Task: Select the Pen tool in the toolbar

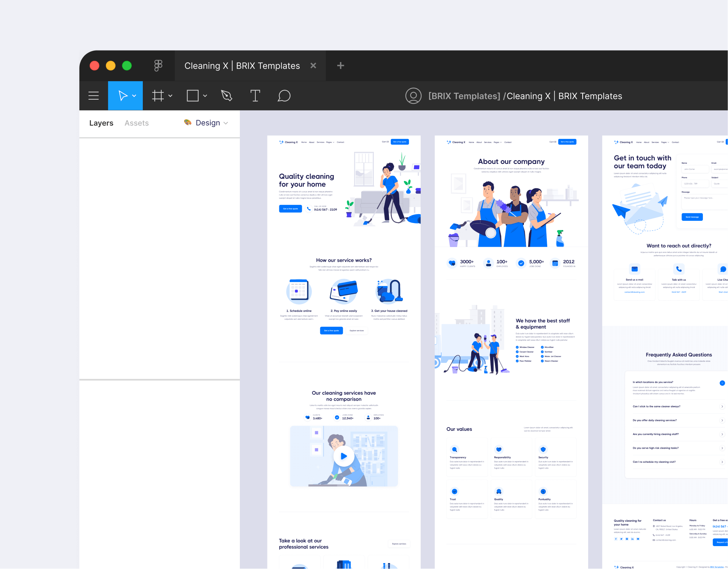Action: (x=226, y=96)
